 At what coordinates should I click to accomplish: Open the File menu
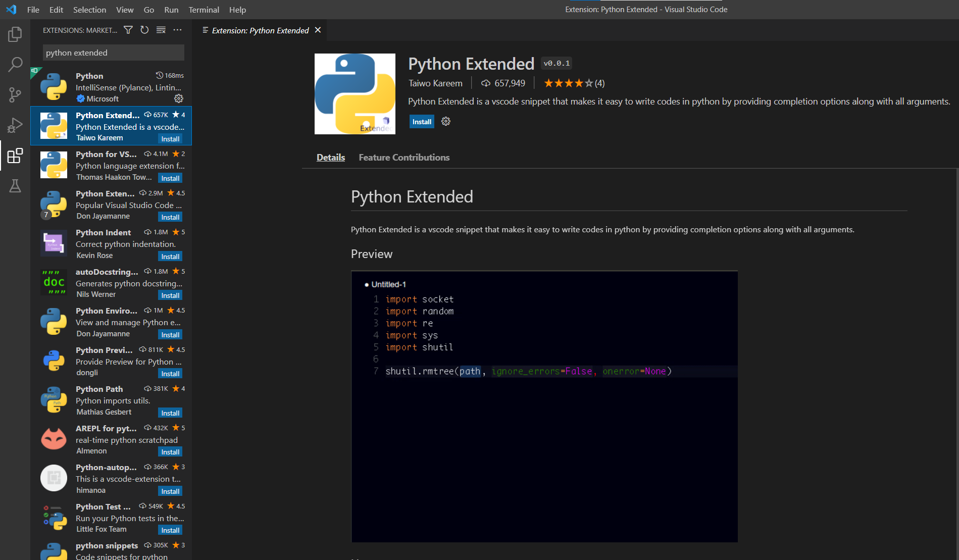(33, 10)
